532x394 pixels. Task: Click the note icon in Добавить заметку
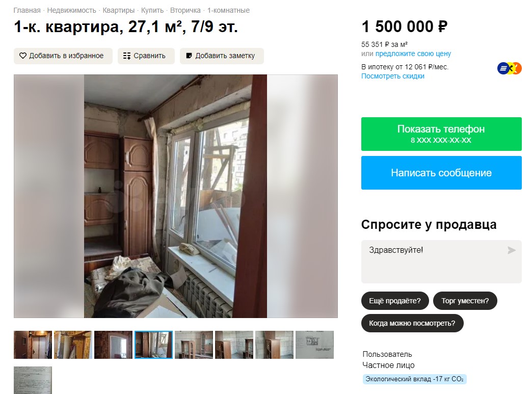pos(189,56)
